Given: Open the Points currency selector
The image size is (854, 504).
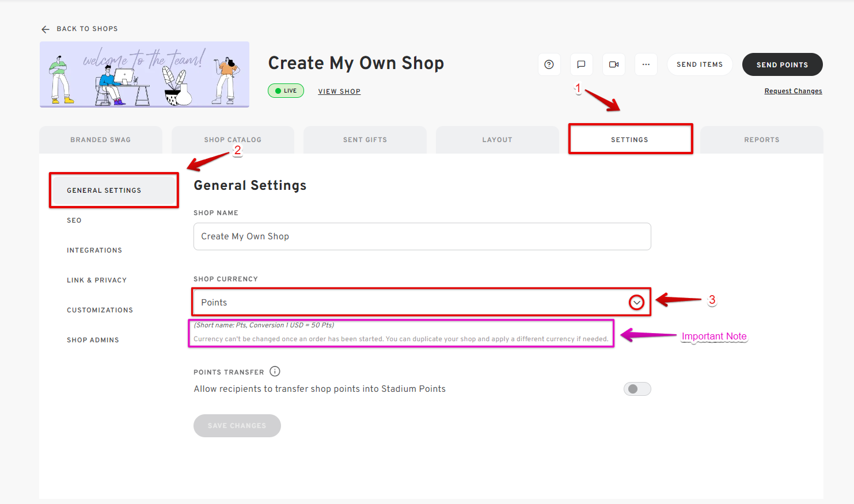Looking at the screenshot, I should (x=403, y=301).
